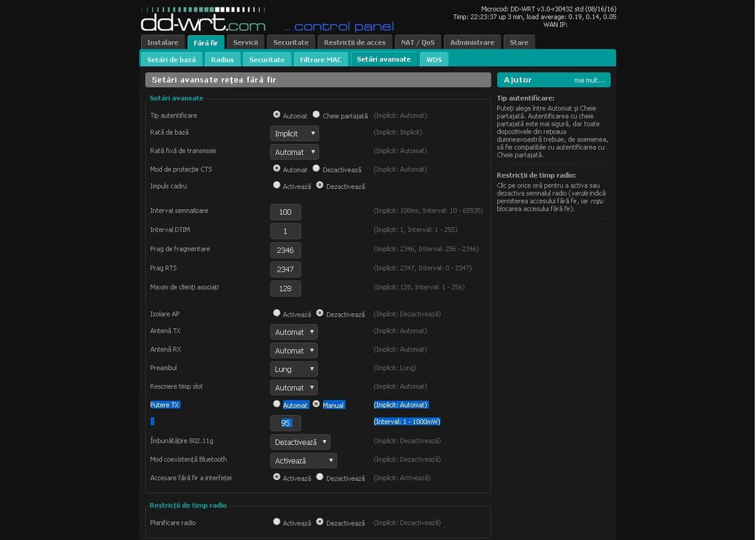Go to Restricții de acces tab

(x=354, y=42)
